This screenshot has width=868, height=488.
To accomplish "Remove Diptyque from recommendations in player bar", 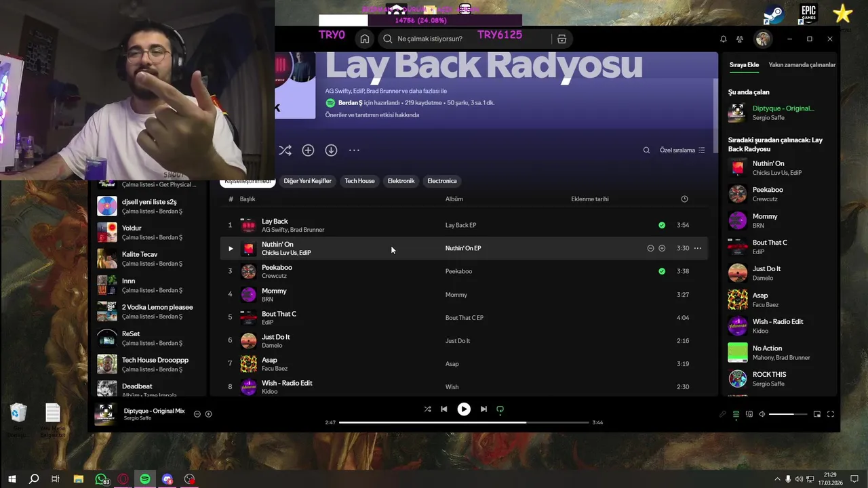I will point(197,414).
